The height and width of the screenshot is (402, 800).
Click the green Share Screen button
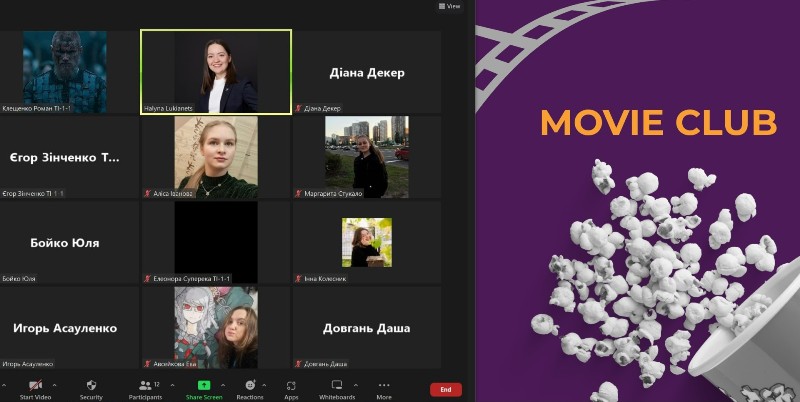[204, 389]
